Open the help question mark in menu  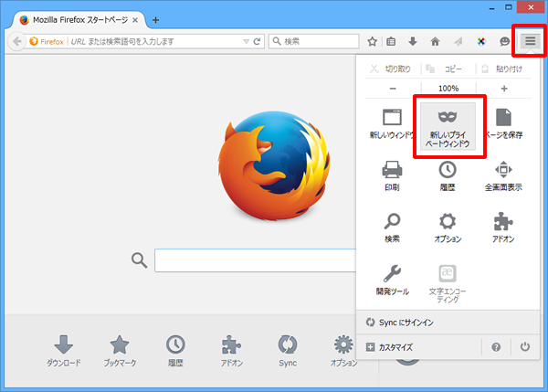[x=496, y=347]
